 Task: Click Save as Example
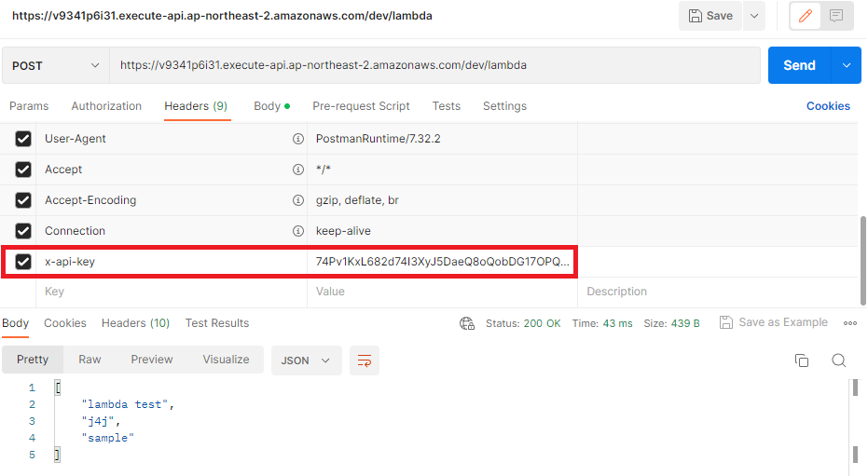(x=773, y=322)
